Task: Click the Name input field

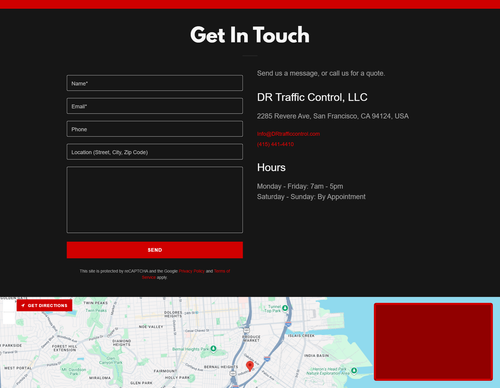Action: click(155, 83)
